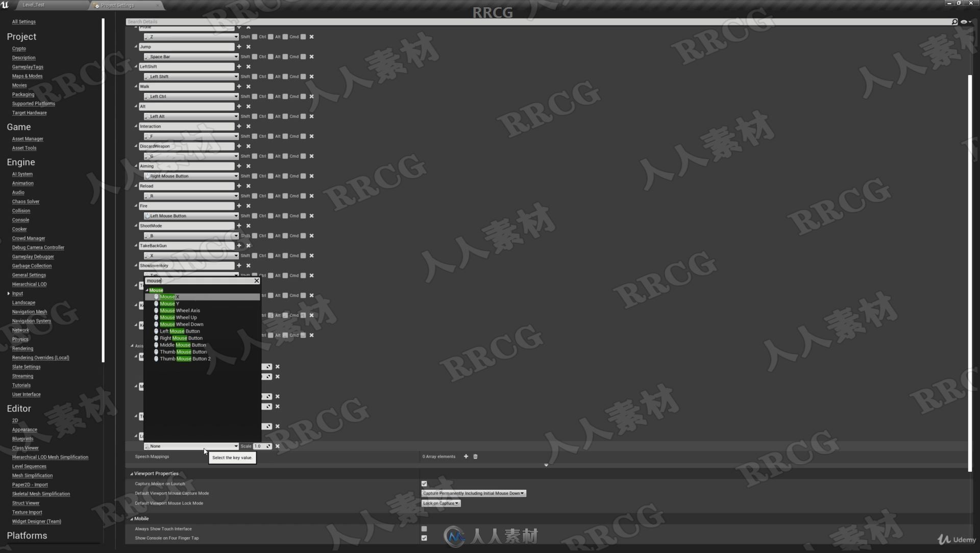Enable Ctrl modifier for Left Alt binding

click(271, 116)
